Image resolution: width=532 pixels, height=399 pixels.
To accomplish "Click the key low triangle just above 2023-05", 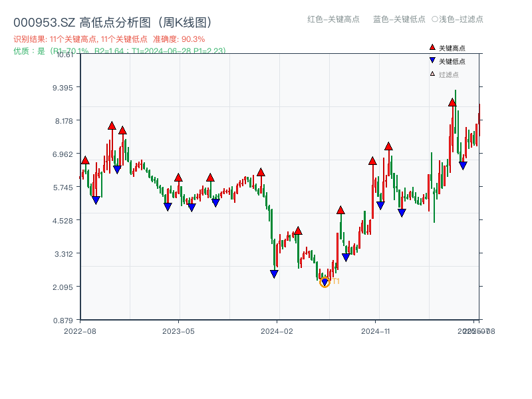I will coord(168,207).
